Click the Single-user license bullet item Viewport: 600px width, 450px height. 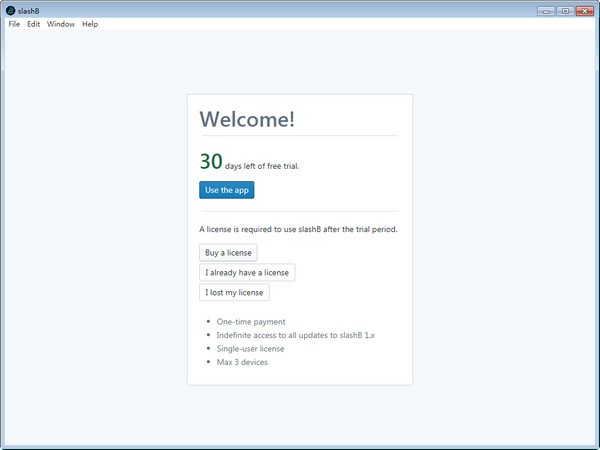coord(250,349)
